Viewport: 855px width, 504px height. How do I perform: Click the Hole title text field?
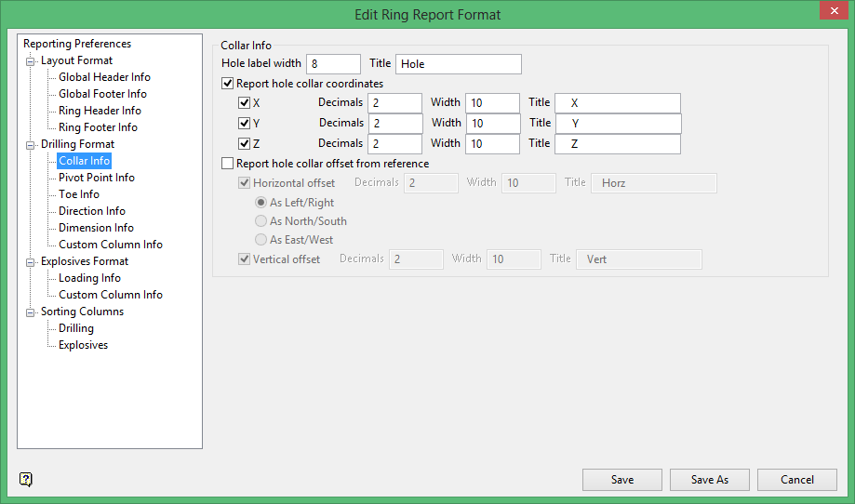[458, 64]
